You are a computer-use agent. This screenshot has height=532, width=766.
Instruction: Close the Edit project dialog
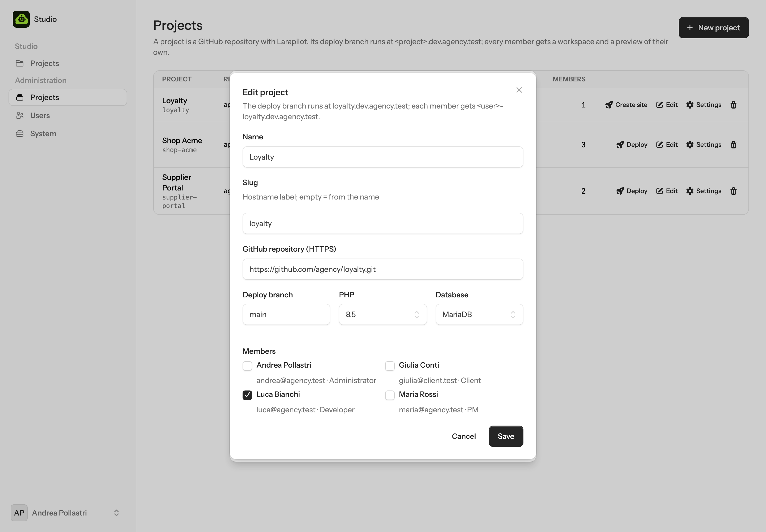519,90
